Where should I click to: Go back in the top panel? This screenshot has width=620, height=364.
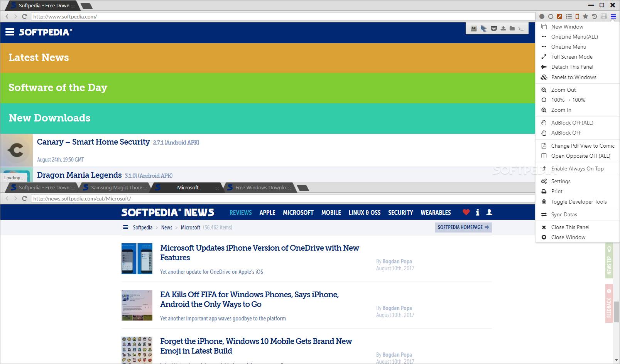click(x=7, y=17)
